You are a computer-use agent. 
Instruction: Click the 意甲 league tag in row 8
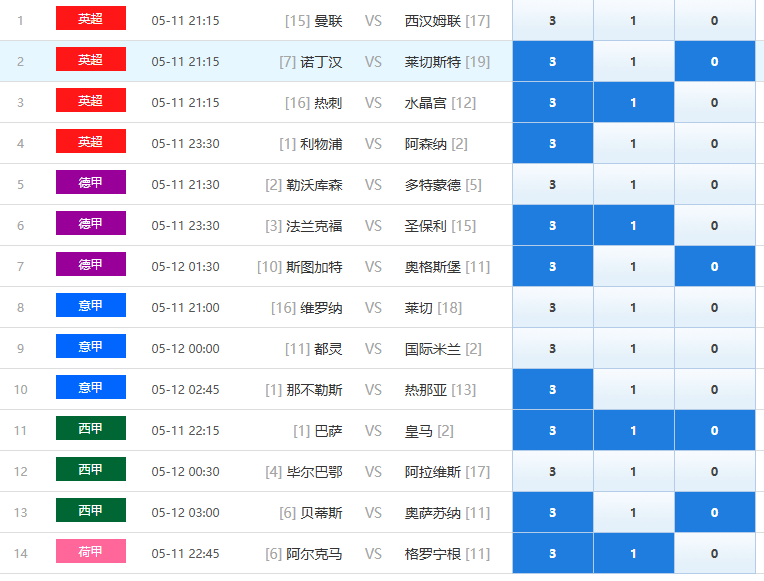pyautogui.click(x=91, y=305)
